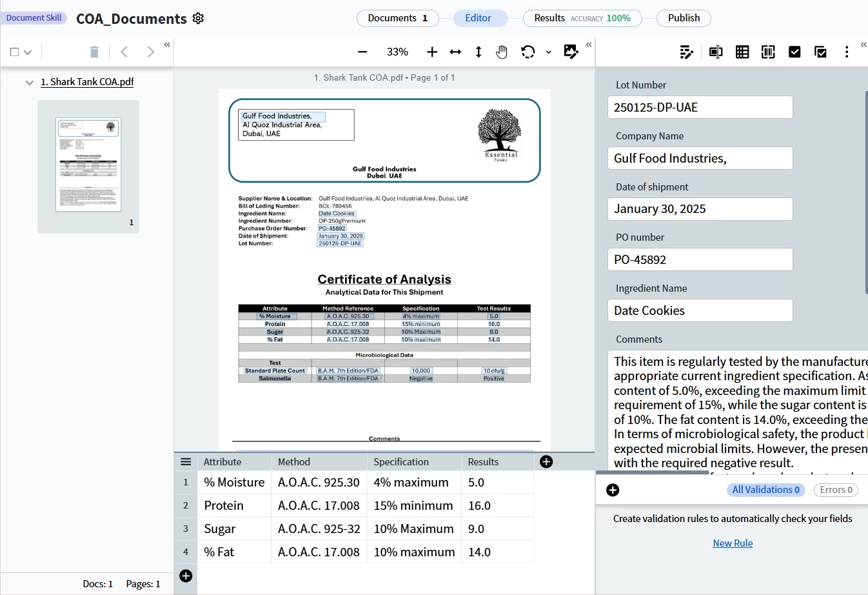Click into the Comments text area

pos(738,411)
